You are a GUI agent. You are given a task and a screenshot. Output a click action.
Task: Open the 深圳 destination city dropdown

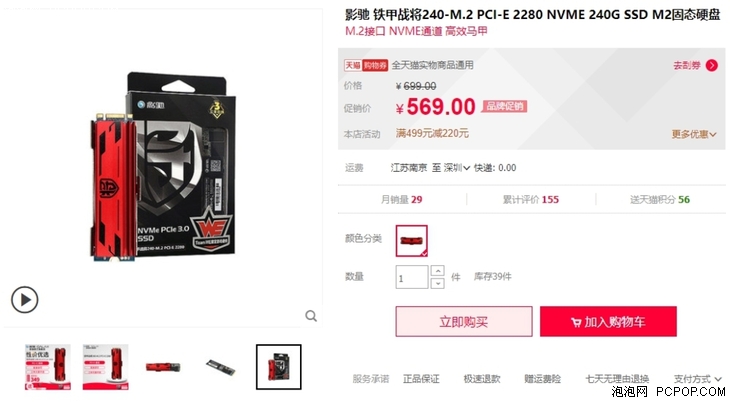click(456, 168)
